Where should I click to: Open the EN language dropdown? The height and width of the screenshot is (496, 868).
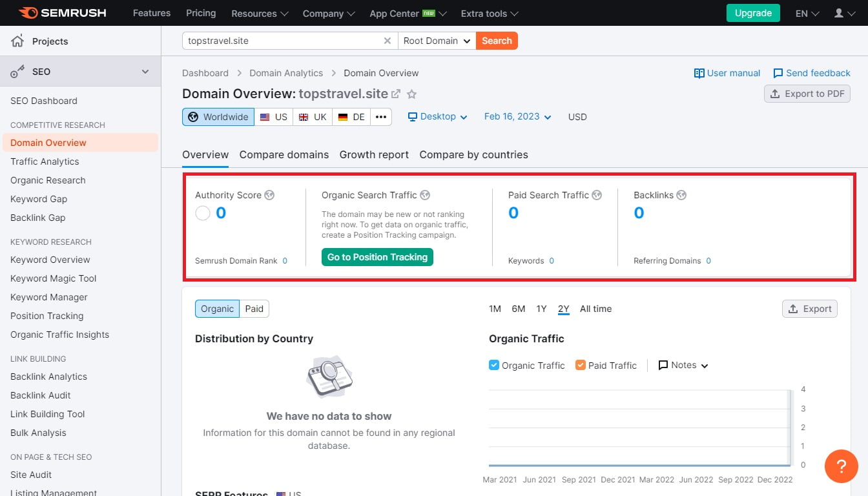(807, 14)
